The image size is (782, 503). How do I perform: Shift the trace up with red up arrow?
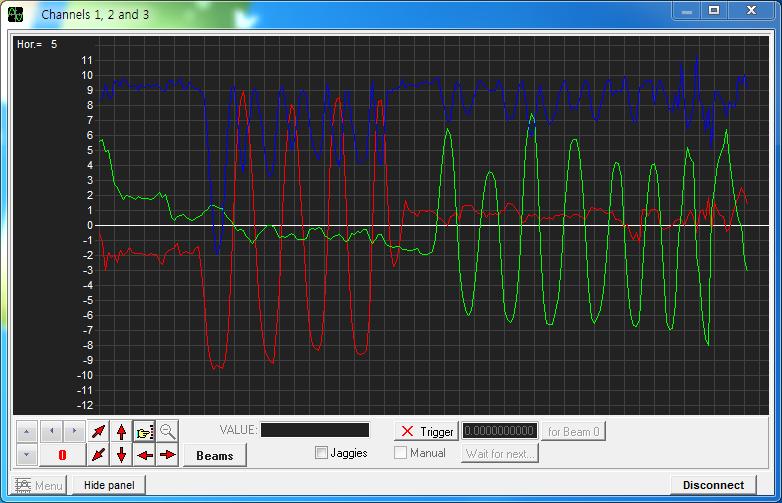121,432
